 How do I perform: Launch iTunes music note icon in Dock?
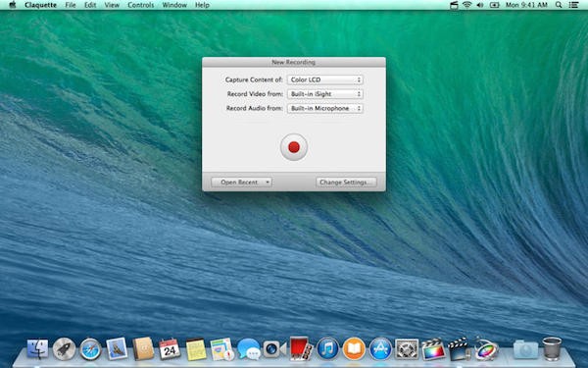click(x=327, y=348)
